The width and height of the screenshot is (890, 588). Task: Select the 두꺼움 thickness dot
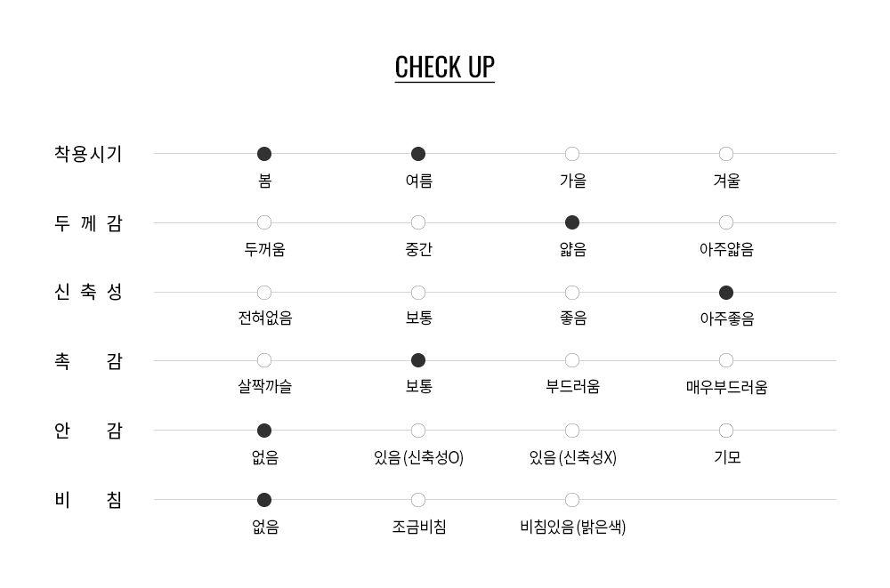tap(264, 222)
